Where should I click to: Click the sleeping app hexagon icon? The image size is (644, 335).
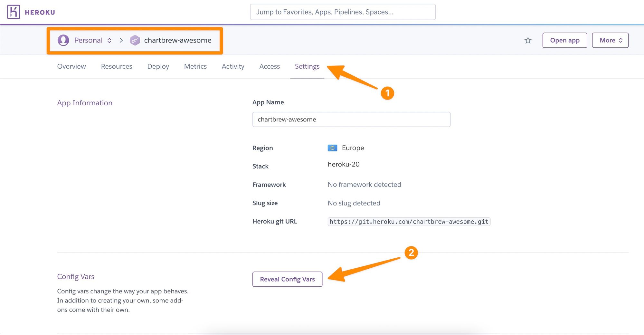coord(135,40)
